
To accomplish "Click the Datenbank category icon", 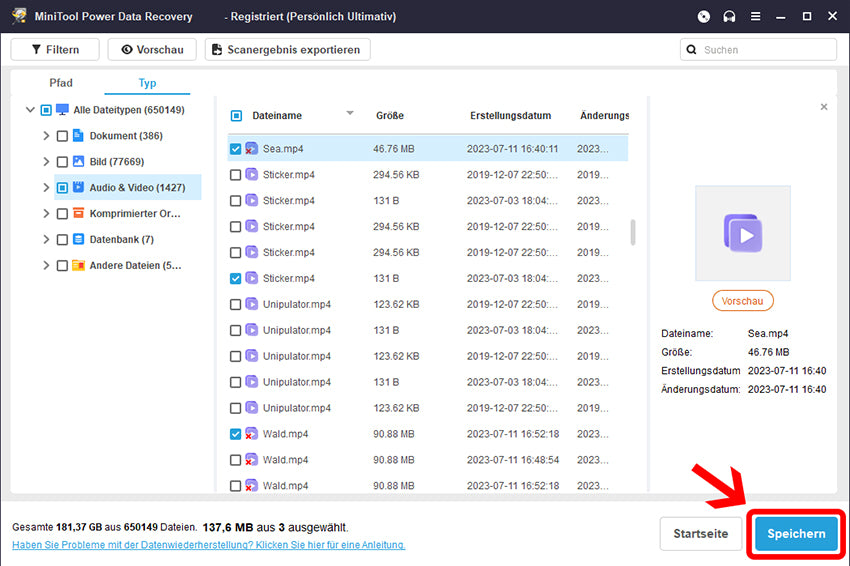I will pos(78,240).
